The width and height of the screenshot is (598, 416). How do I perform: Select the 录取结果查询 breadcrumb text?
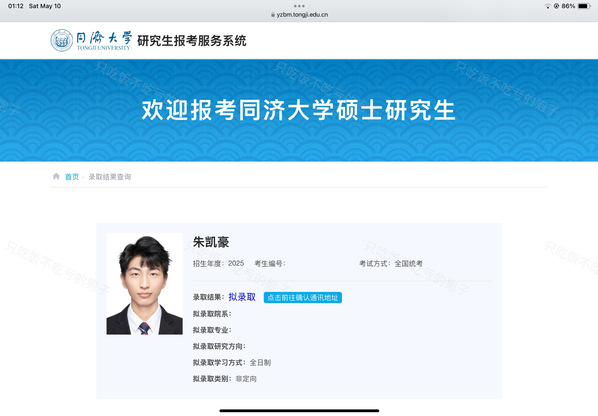click(x=110, y=177)
